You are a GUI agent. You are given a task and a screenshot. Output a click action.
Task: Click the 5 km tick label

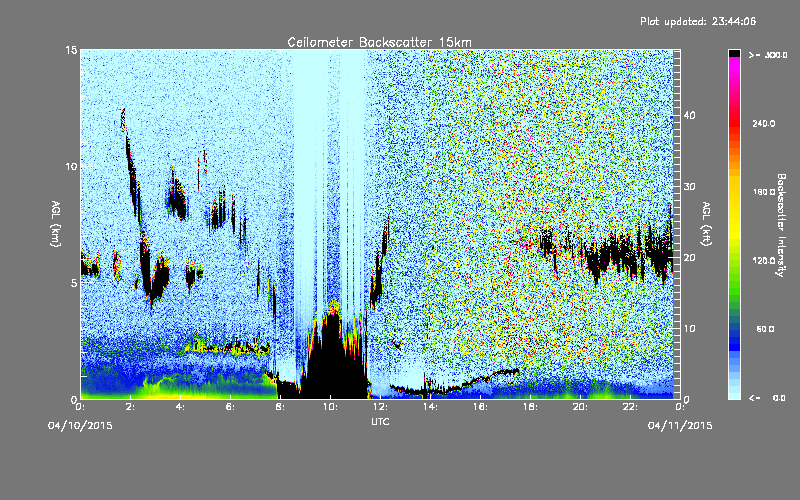74,283
